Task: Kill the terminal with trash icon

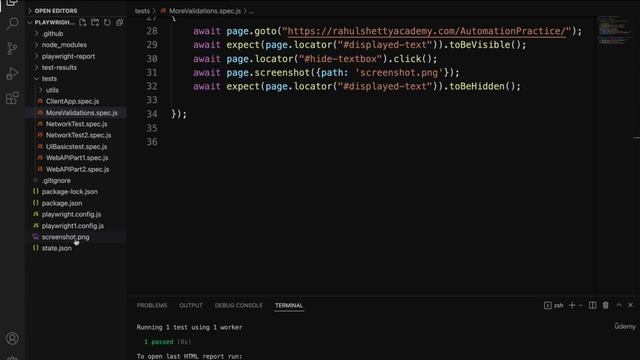Action: (606, 305)
